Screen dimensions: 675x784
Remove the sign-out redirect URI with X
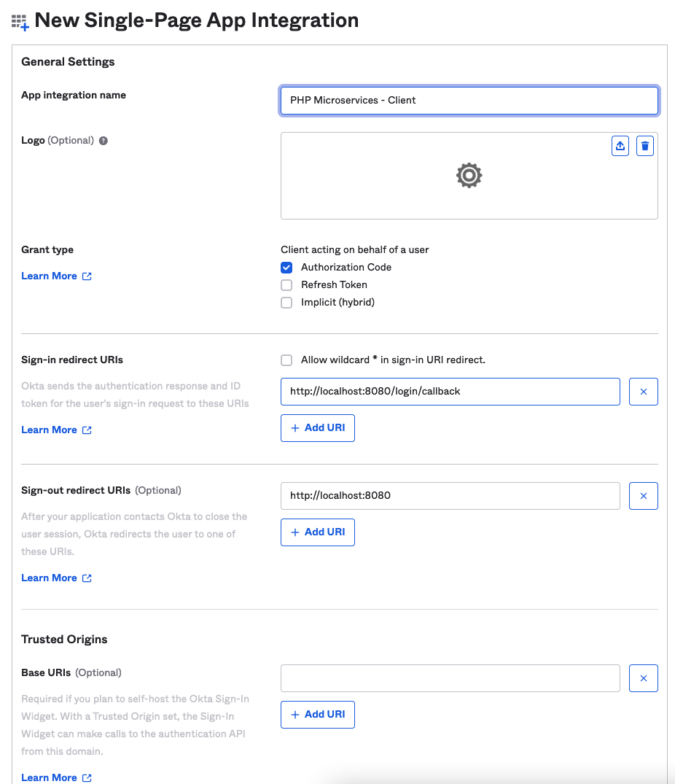pyautogui.click(x=643, y=496)
